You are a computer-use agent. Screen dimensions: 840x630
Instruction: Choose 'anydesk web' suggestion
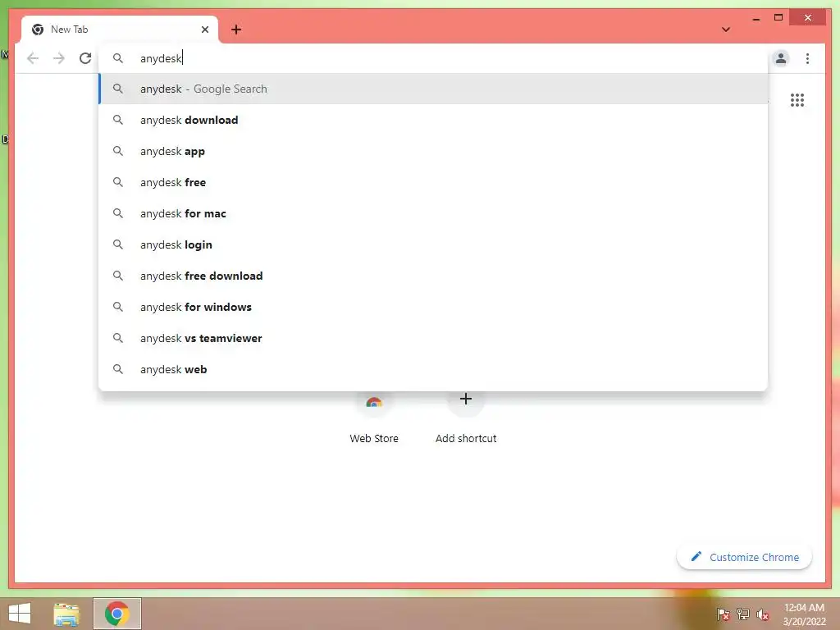[433, 369]
